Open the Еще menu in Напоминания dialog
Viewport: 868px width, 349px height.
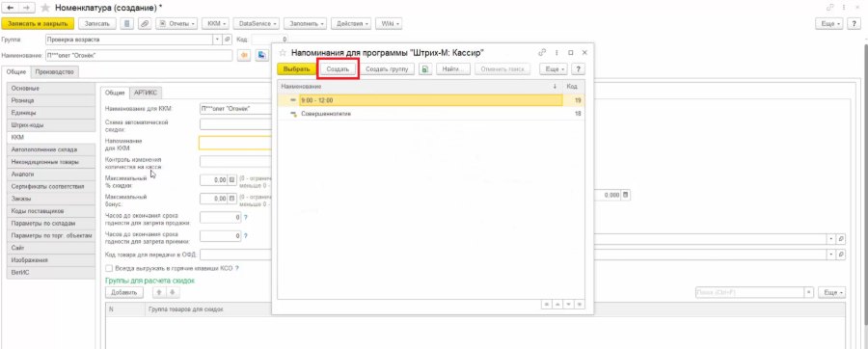point(553,69)
